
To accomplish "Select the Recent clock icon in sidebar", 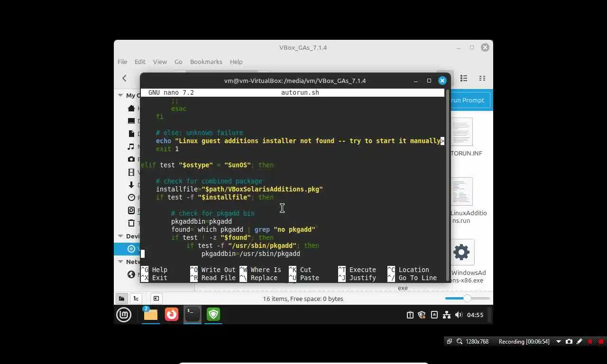I will (131, 198).
